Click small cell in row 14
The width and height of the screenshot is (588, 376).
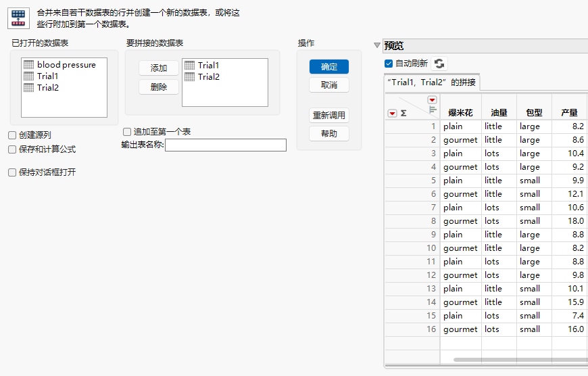tap(535, 302)
